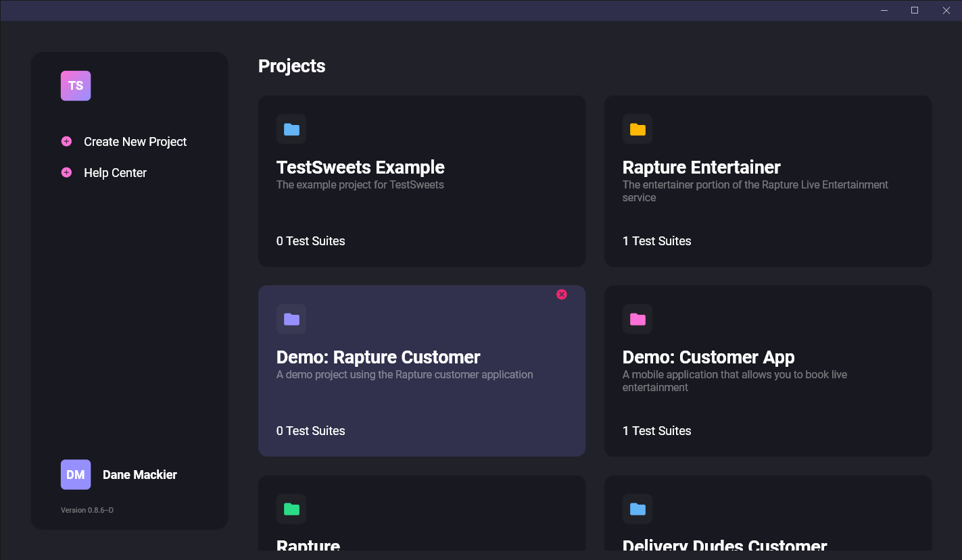
Task: Click the blue folder icon of TestSweets Example
Action: tap(291, 129)
